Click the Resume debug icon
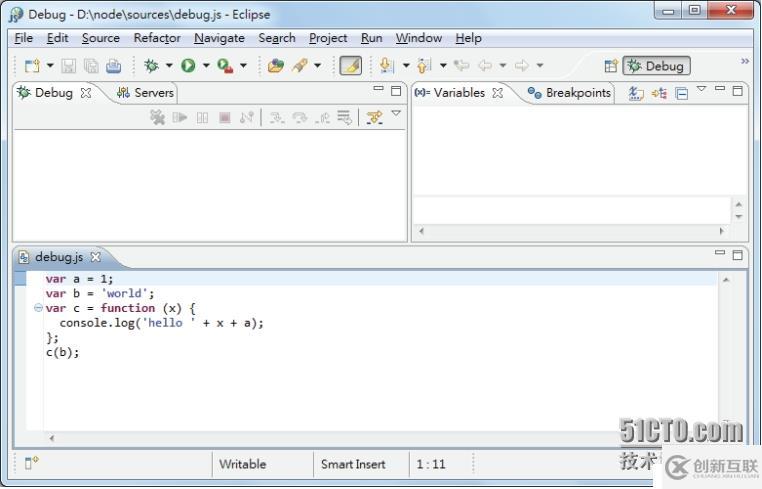Screen dimensions: 762x489 (180, 117)
